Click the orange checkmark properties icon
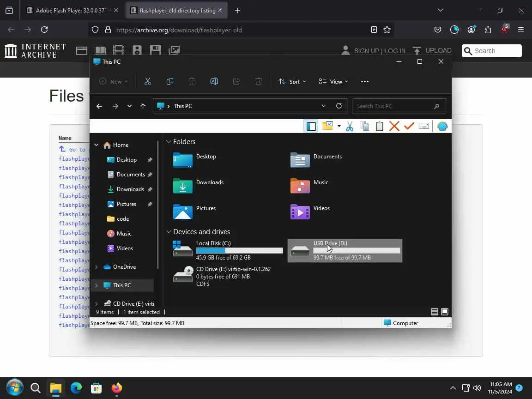Viewport: 532px width, 399px height. tap(409, 126)
